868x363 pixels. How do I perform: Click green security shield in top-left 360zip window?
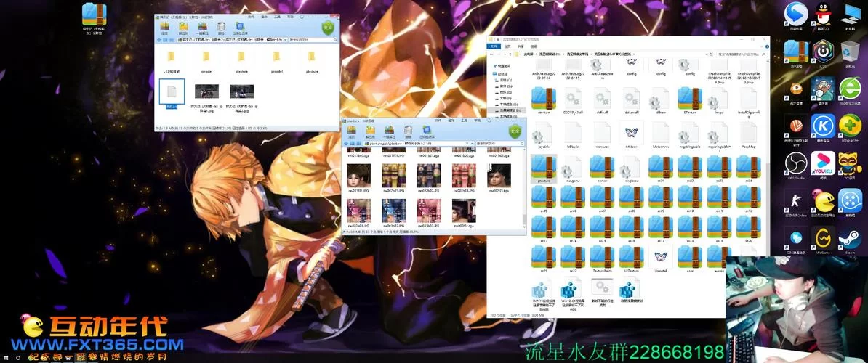click(329, 28)
